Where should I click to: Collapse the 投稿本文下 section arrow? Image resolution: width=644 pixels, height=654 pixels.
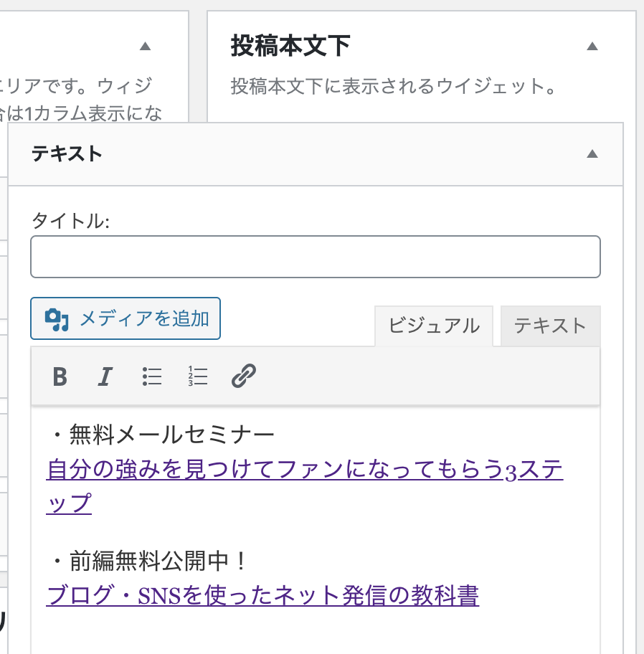point(592,45)
